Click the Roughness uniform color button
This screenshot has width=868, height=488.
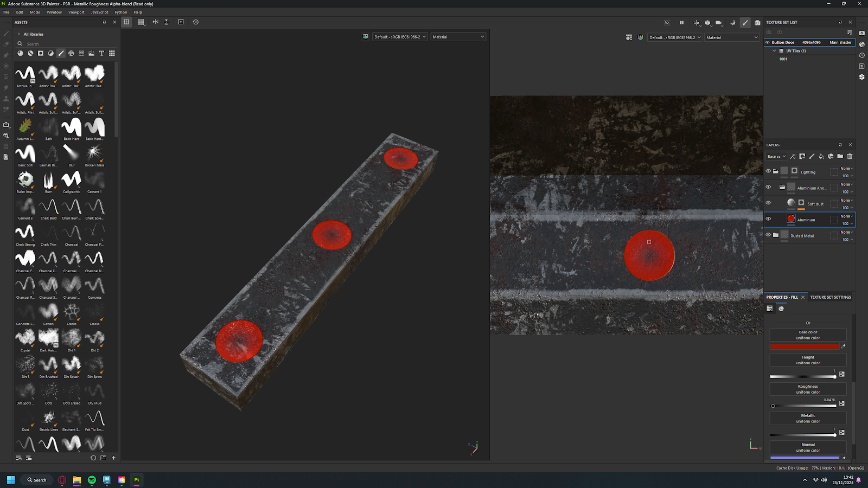[x=808, y=389]
